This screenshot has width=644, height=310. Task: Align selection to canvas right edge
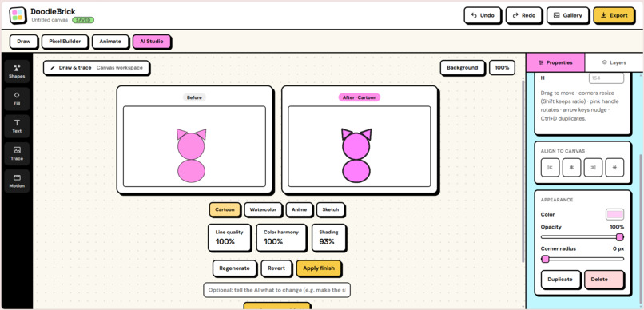point(593,168)
